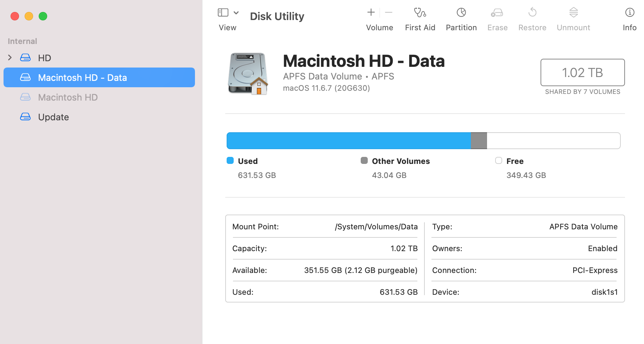Zoom window with green button
This screenshot has width=644, height=344.
[43, 16]
